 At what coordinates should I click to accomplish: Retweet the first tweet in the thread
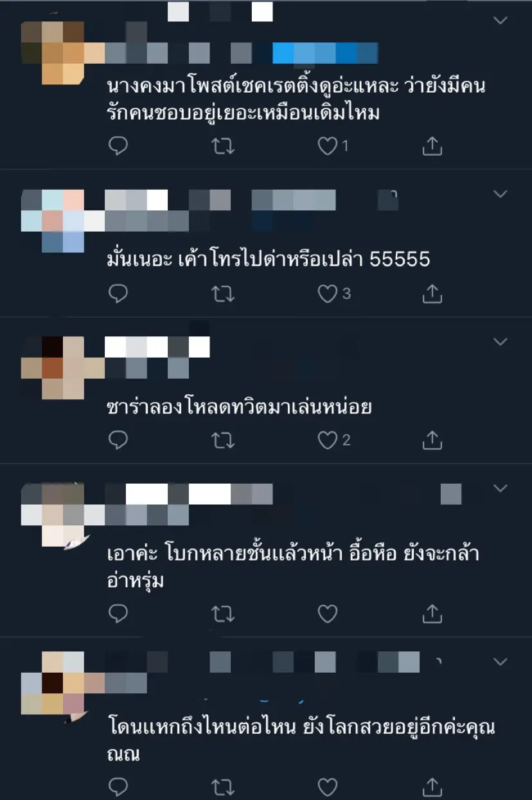[223, 147]
